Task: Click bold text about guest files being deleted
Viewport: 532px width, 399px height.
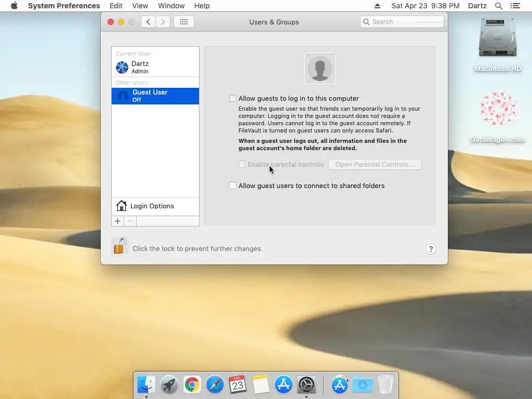Action: point(322,144)
